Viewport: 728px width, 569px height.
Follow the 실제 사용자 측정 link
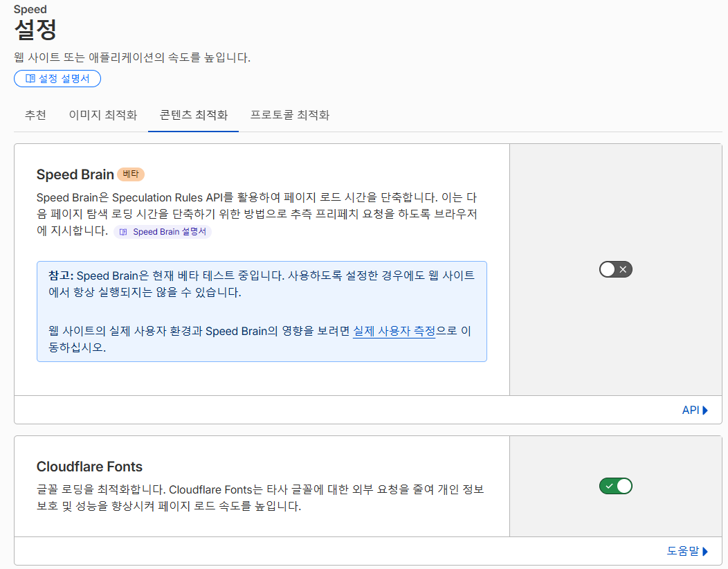tap(394, 331)
